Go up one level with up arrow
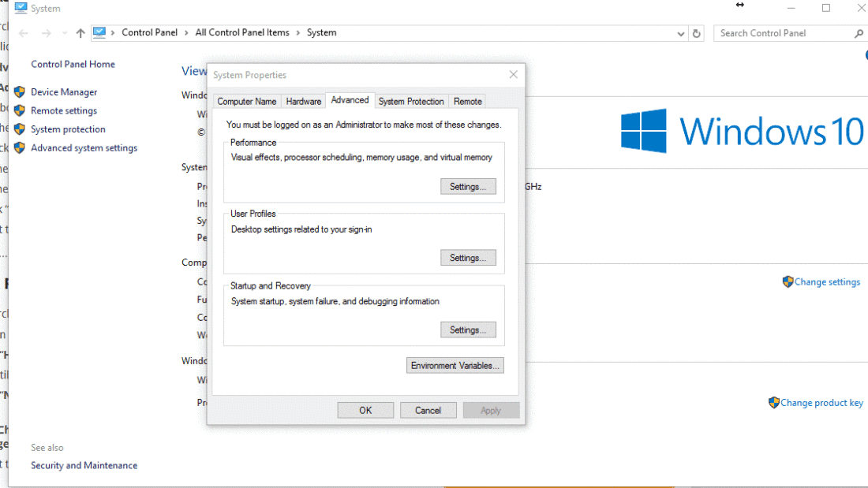This screenshot has width=868, height=488. (80, 33)
